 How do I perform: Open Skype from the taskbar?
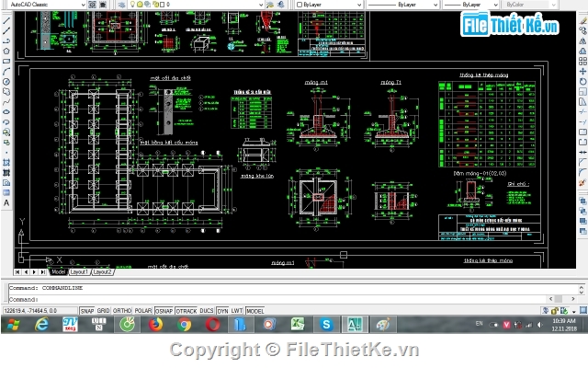tap(326, 325)
